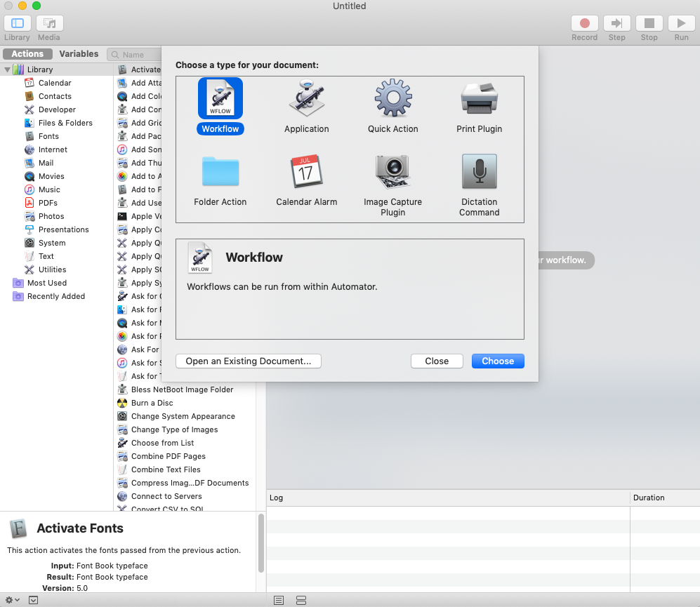Select the Music category
This screenshot has width=700, height=607.
(49, 189)
